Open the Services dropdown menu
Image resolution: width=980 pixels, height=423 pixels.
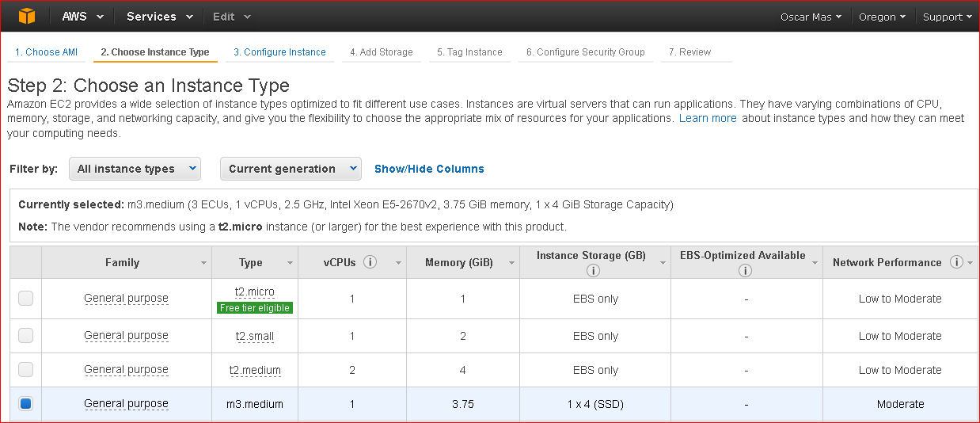point(160,16)
